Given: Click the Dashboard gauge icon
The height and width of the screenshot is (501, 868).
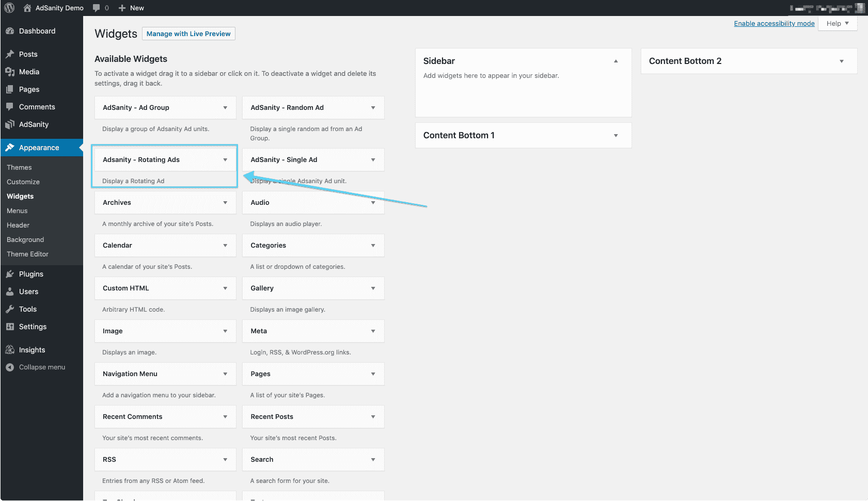Looking at the screenshot, I should pyautogui.click(x=10, y=31).
